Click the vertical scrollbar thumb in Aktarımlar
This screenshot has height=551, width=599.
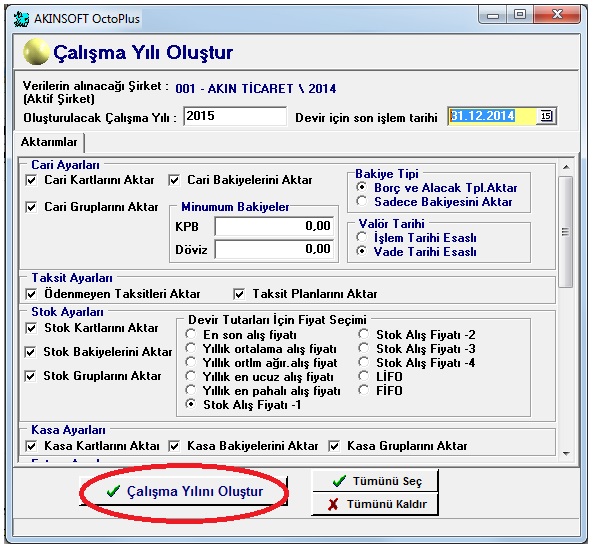566,232
